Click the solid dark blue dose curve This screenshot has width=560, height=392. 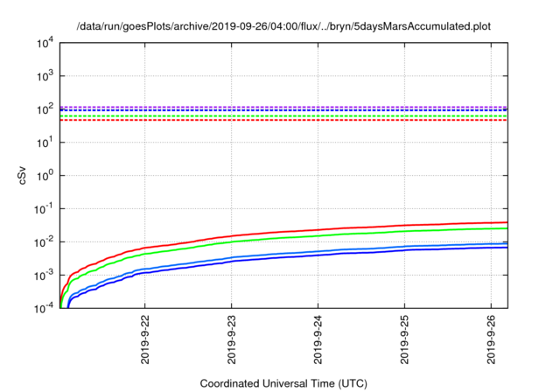tap(318, 255)
